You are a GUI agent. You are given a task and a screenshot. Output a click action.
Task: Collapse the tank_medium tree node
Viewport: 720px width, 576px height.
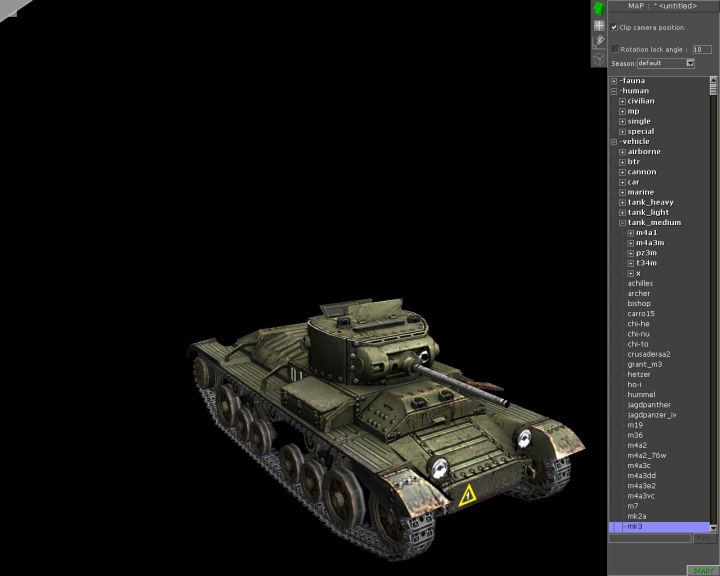pos(622,223)
